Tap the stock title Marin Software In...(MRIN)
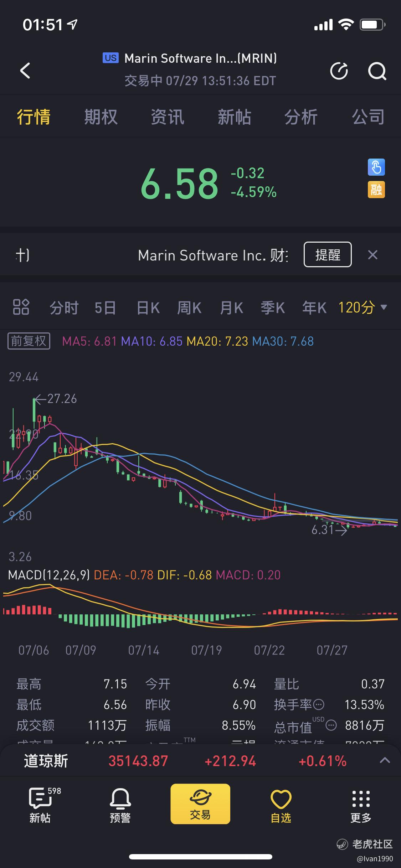This screenshot has width=401, height=868. tap(200, 58)
